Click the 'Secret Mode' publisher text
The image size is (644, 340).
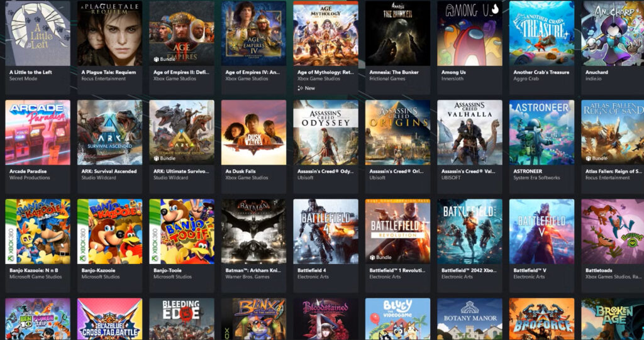click(23, 79)
